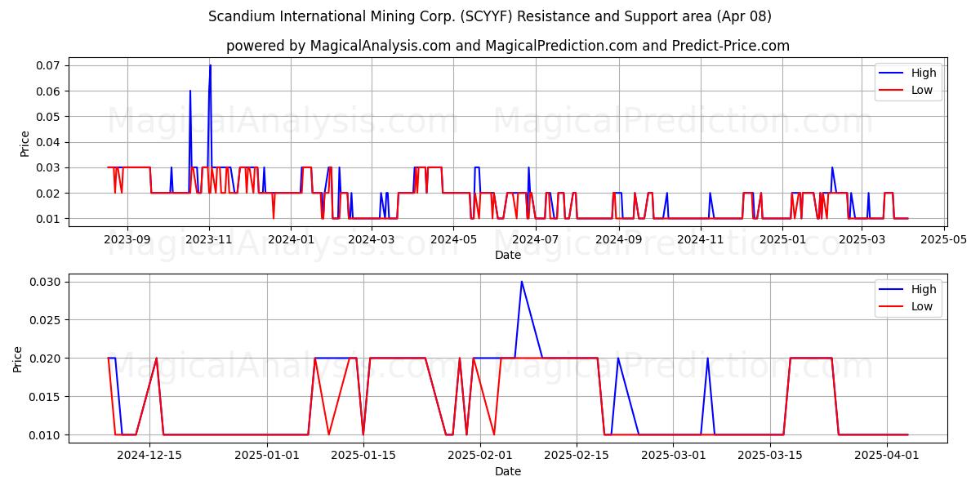Click the red Low line swatch in top legend
The image size is (980, 490).
(x=891, y=91)
